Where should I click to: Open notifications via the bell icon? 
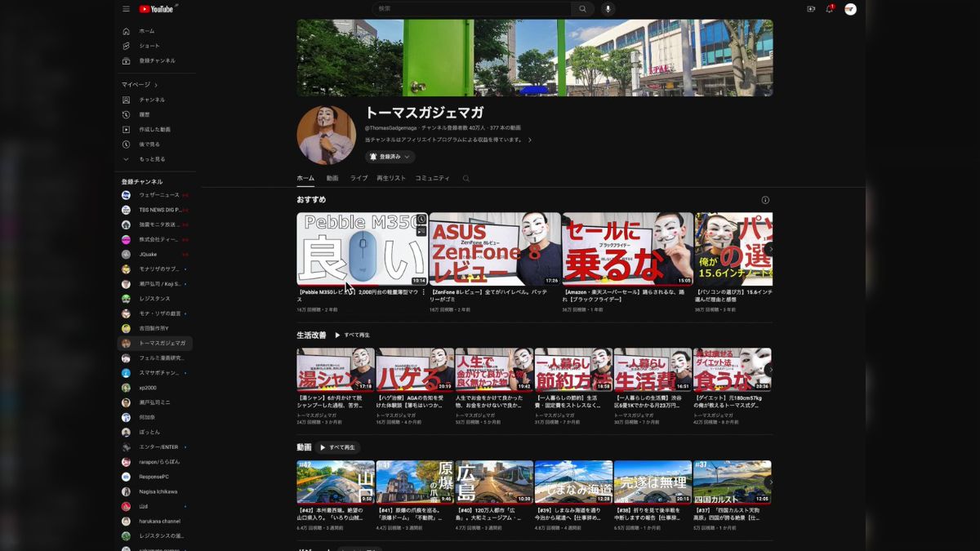click(x=831, y=9)
